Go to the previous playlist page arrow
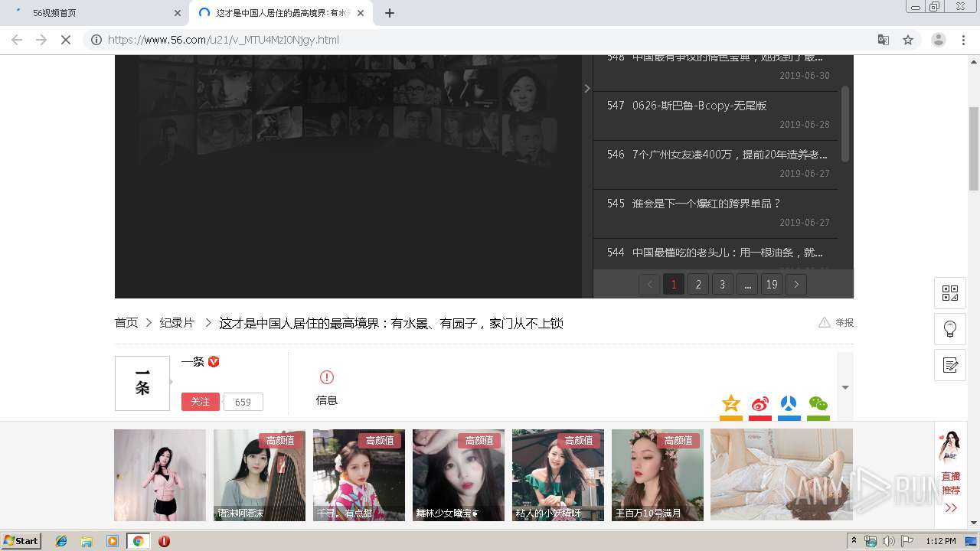The height and width of the screenshot is (551, 980). [x=649, y=285]
